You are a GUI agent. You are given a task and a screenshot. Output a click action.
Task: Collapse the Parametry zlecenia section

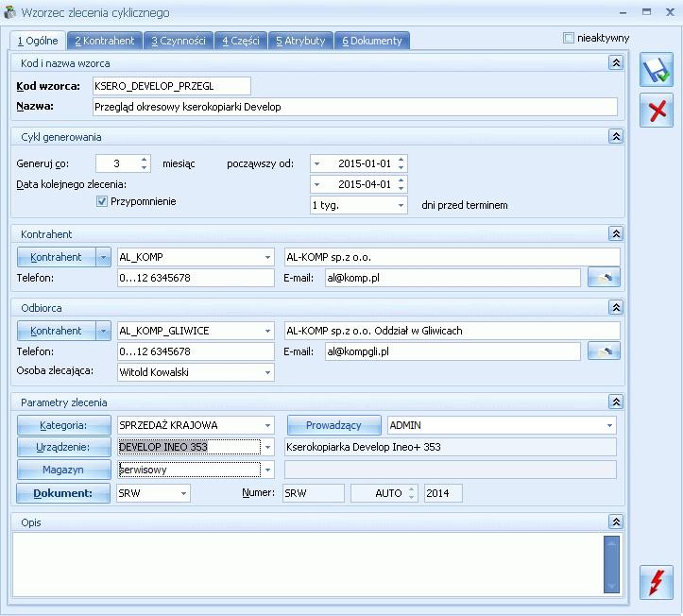point(616,402)
